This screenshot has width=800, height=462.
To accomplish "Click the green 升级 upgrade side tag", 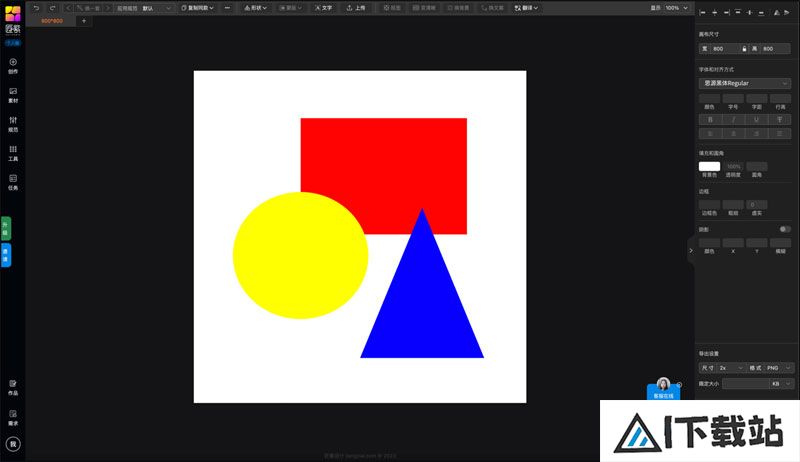I will (x=6, y=228).
